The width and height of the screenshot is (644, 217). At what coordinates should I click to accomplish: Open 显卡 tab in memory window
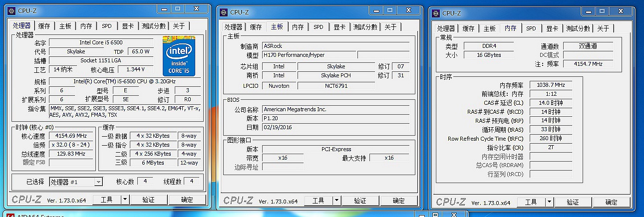pyautogui.click(x=552, y=28)
